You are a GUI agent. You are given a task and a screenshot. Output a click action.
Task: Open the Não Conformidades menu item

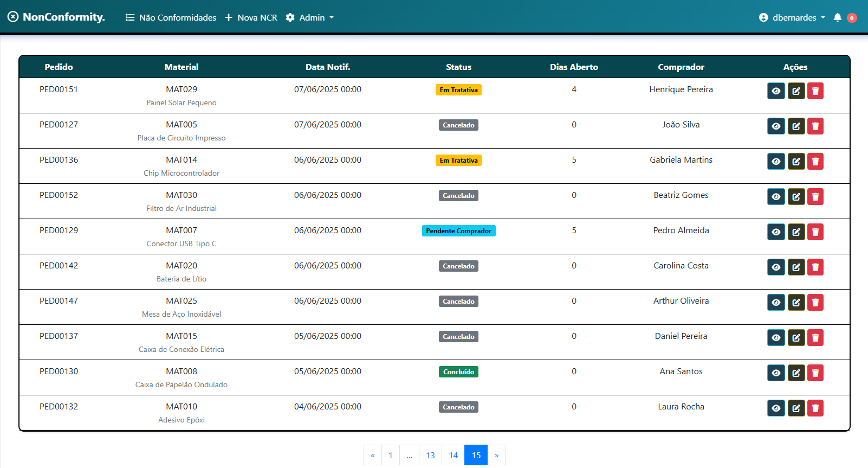[171, 17]
